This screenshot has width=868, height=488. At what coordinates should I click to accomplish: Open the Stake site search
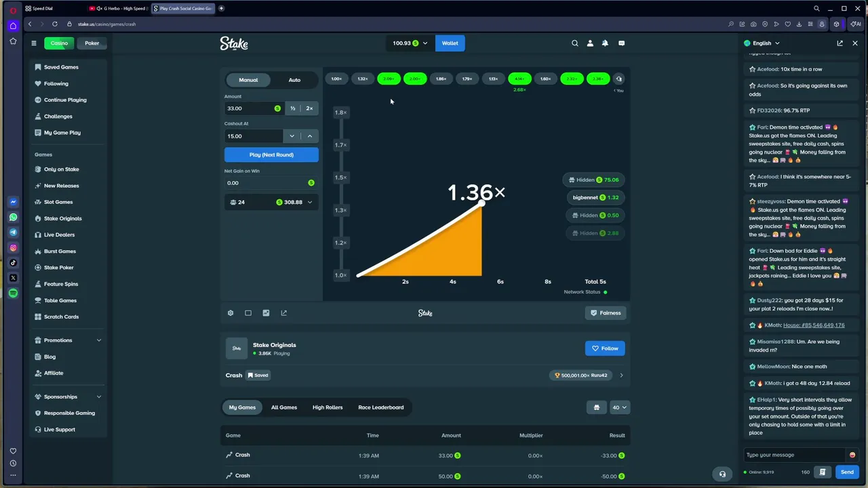(575, 43)
